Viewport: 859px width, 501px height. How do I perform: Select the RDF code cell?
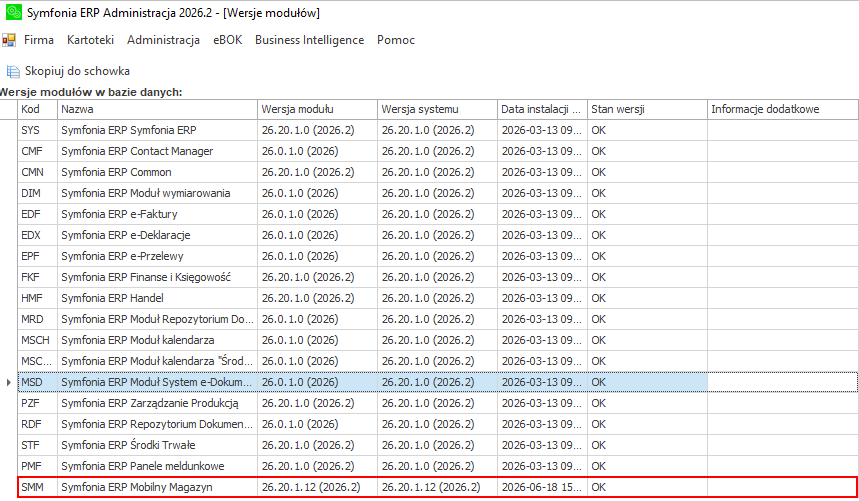point(37,424)
